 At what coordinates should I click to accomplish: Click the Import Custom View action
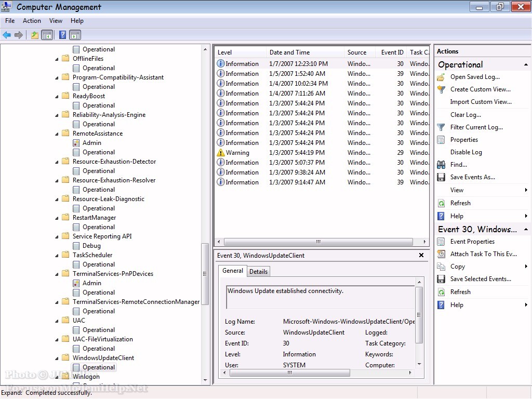pos(481,102)
